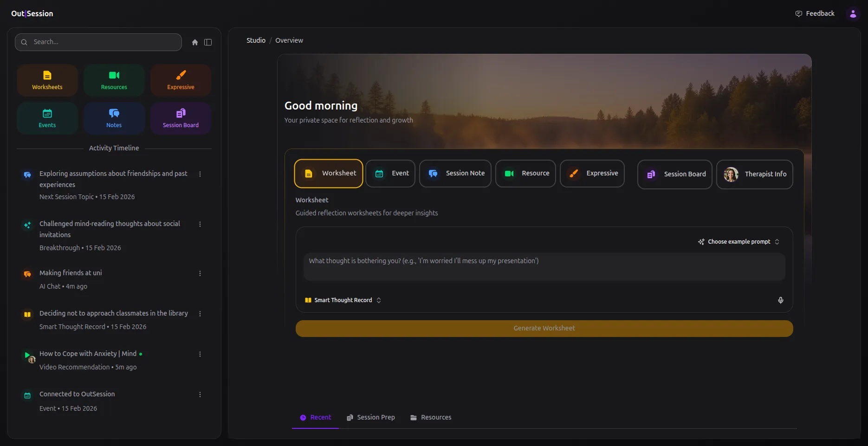868x446 pixels.
Task: Click the home icon beside search
Action: (x=195, y=42)
